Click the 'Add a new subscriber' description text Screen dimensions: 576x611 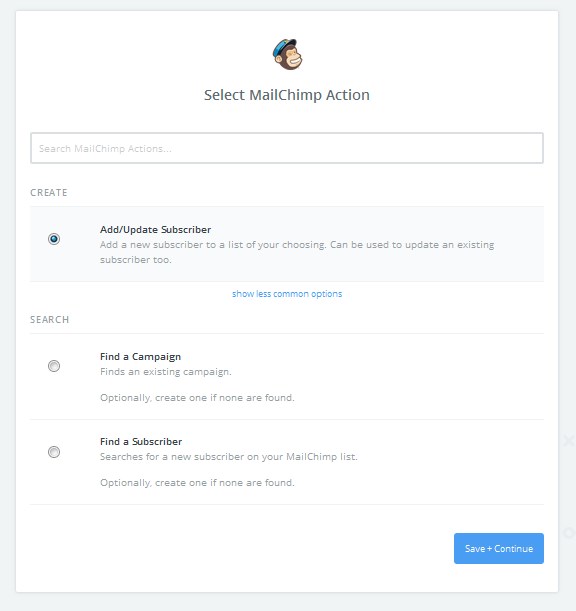[x=297, y=252]
